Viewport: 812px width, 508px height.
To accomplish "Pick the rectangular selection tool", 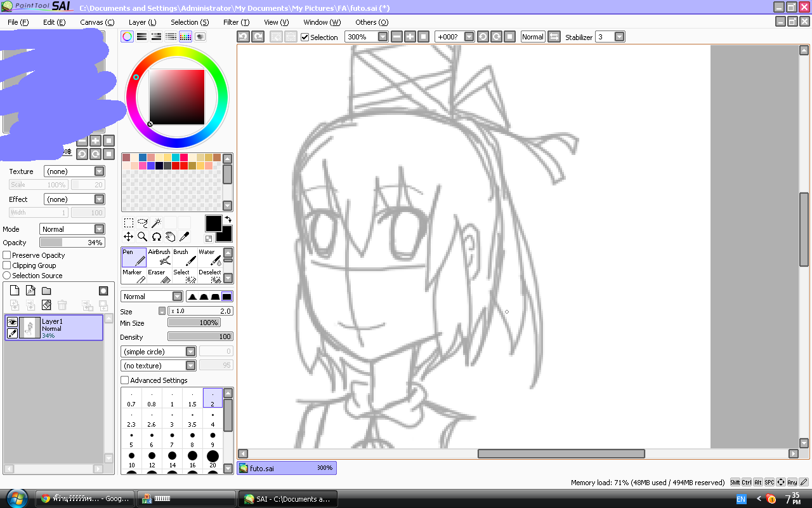I will tap(128, 223).
